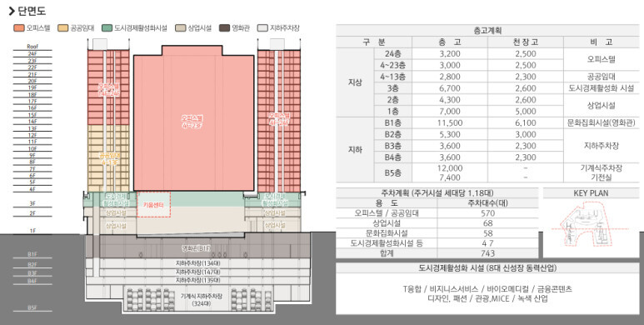The height and width of the screenshot is (325, 644).
Task: Click the 2,800 floor height value
Action: click(x=450, y=77)
